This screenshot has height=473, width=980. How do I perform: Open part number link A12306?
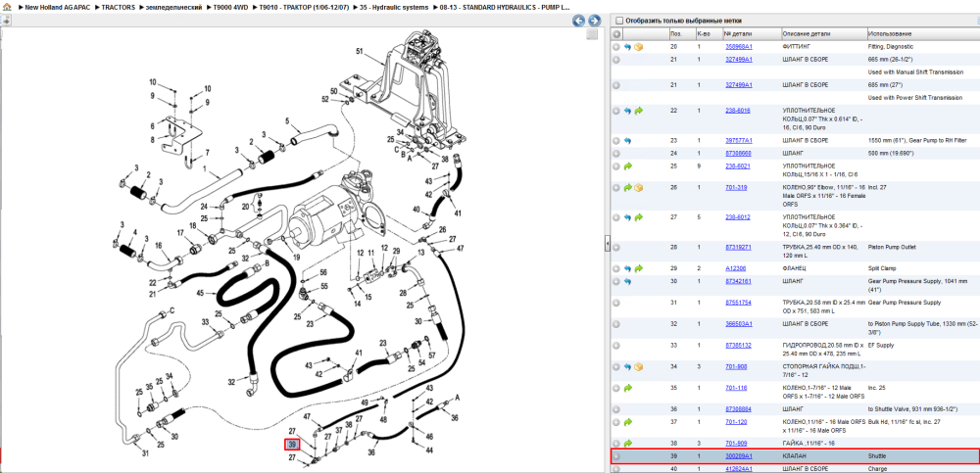(735, 268)
